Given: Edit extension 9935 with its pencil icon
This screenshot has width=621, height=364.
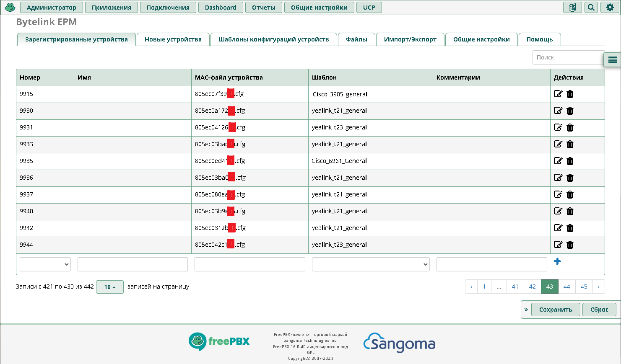Looking at the screenshot, I should pyautogui.click(x=558, y=161).
